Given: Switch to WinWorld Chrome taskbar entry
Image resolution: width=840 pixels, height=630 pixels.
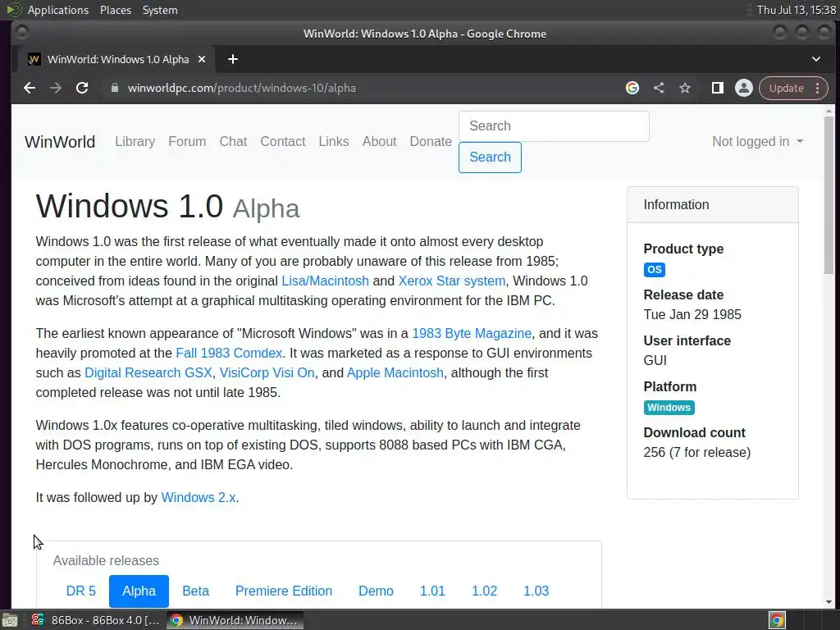Looking at the screenshot, I should (235, 620).
